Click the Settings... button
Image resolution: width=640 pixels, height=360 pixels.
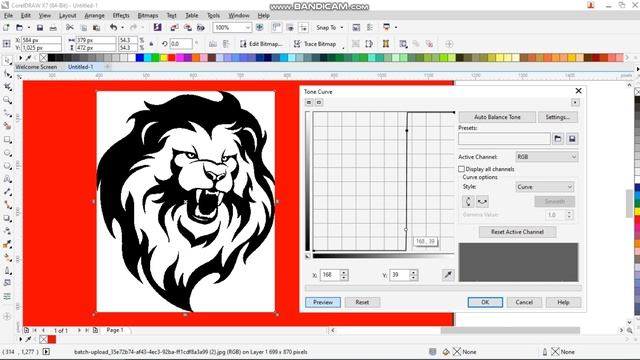tap(558, 117)
